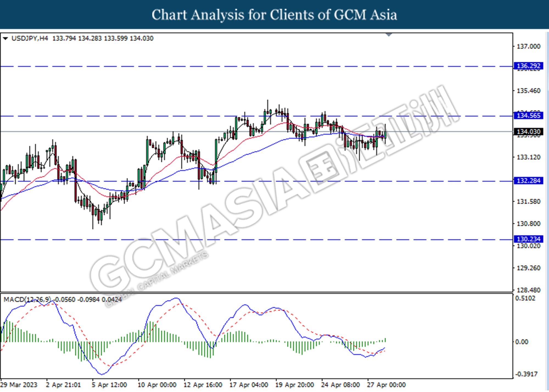
Task: Select the 134.565 price level label
Action: pyautogui.click(x=528, y=115)
